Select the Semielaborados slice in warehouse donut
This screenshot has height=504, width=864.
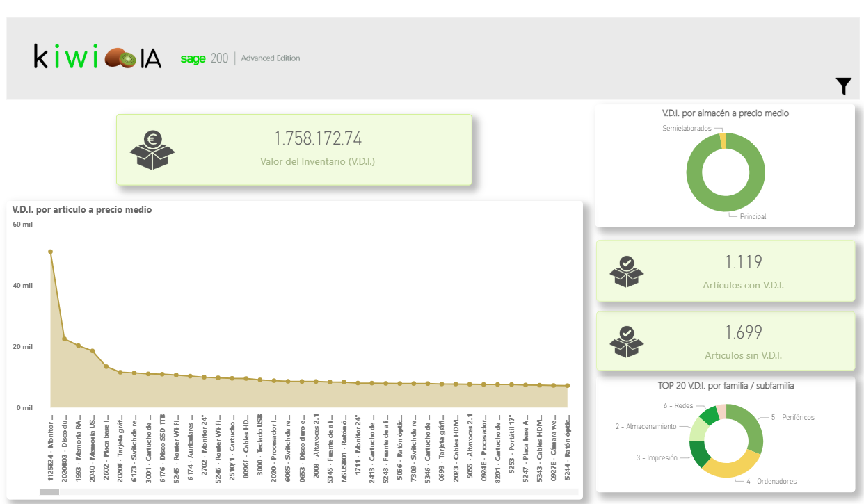click(x=723, y=140)
